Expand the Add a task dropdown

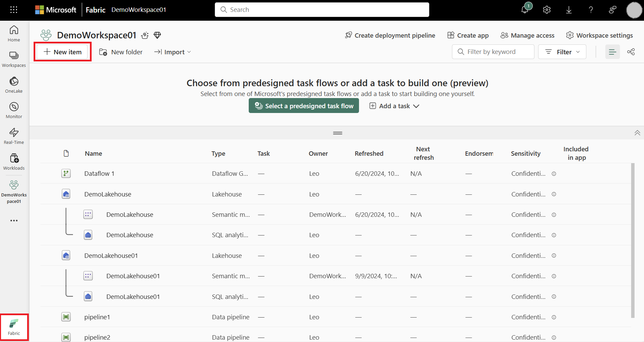[x=394, y=106]
